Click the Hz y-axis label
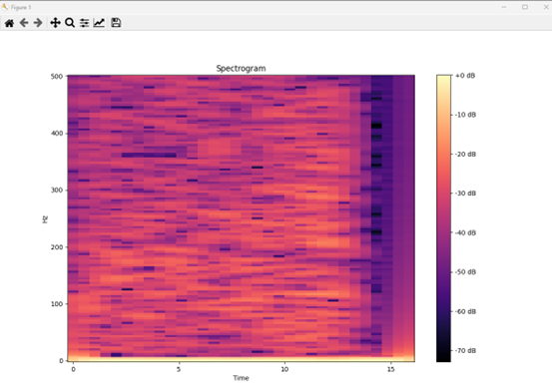Screen dimensions: 552x392 click(45, 219)
